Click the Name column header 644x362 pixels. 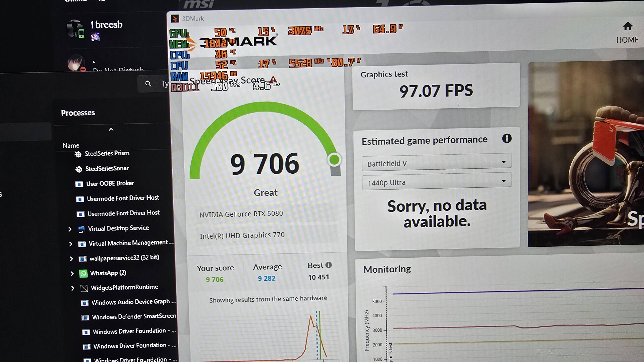coord(71,145)
